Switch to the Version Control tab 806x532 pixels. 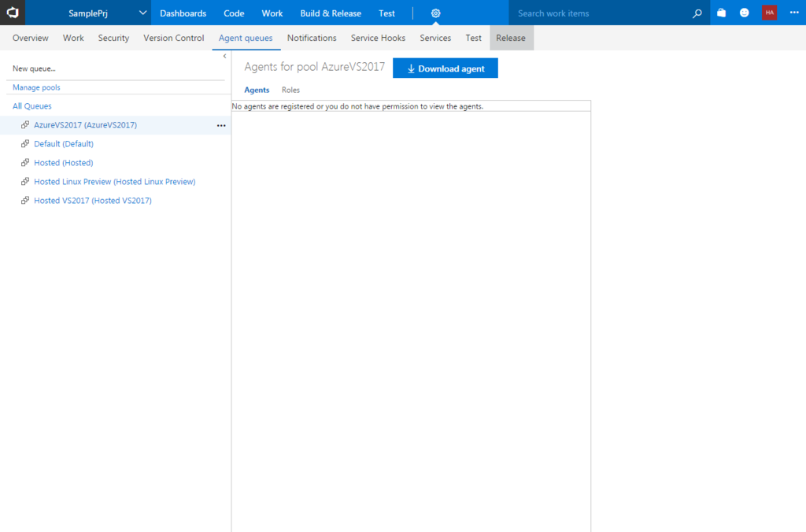(174, 38)
